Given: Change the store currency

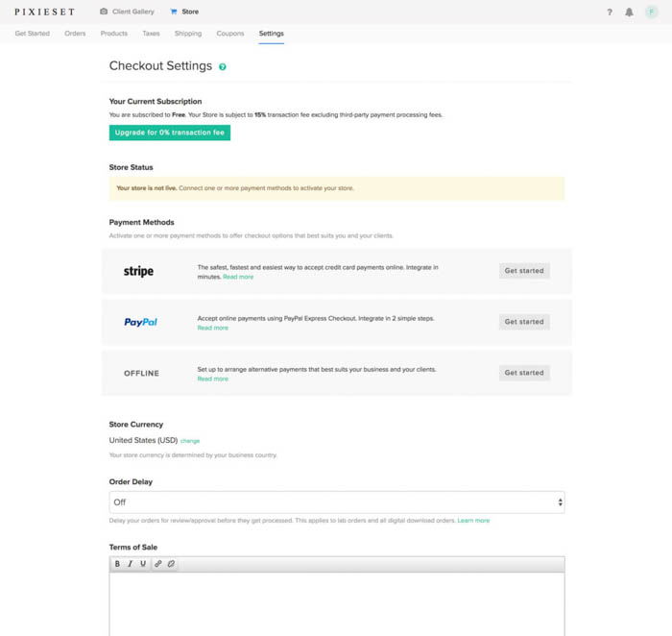Looking at the screenshot, I should (x=190, y=441).
